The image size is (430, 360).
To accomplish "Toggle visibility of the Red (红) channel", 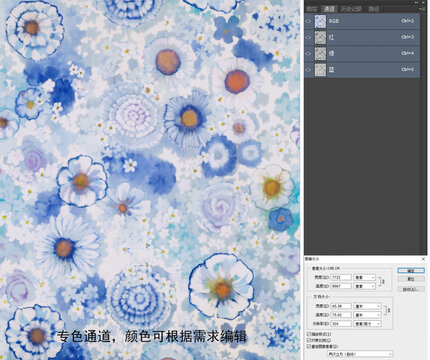I will point(308,37).
